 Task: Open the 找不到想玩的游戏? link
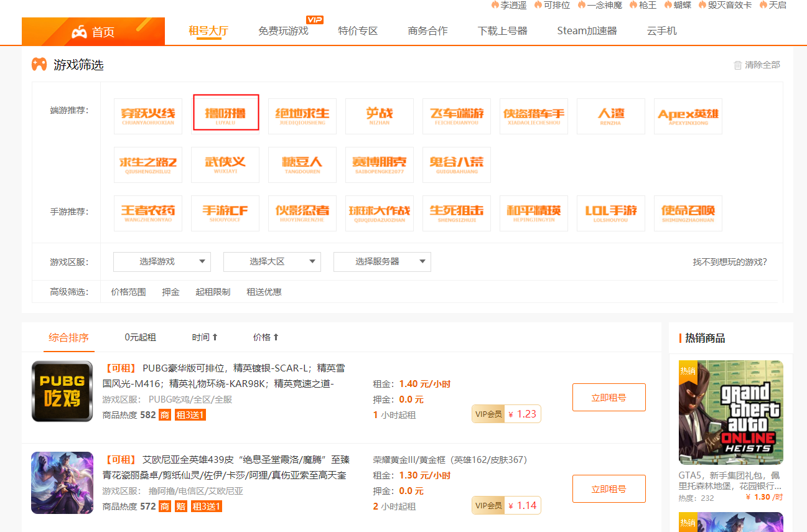click(x=729, y=262)
